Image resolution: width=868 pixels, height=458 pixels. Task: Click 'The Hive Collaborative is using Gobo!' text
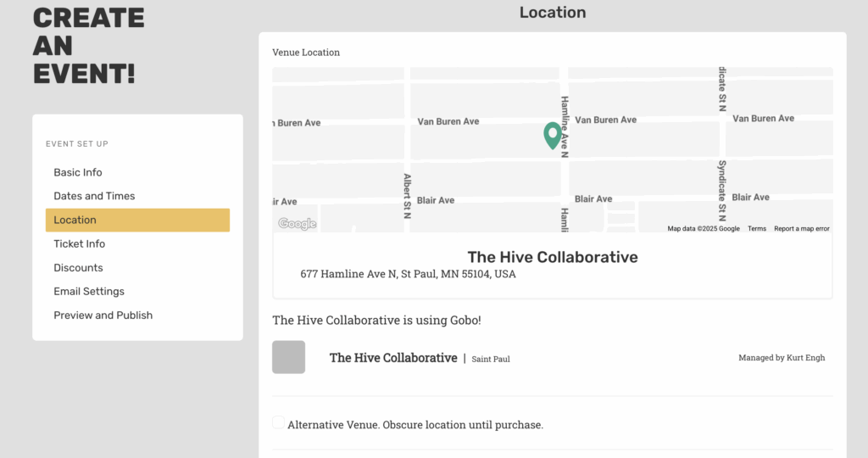pos(376,320)
